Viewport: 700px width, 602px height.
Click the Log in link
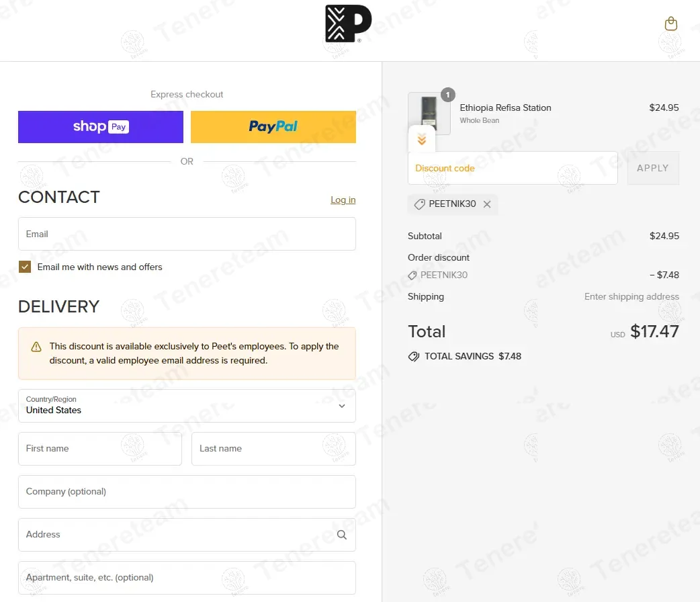[x=343, y=200]
